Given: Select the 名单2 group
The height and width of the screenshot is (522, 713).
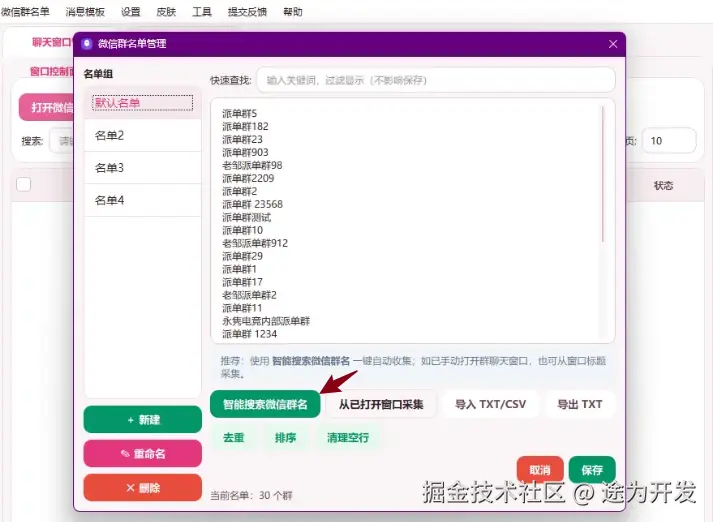Looking at the screenshot, I should pyautogui.click(x=143, y=136).
